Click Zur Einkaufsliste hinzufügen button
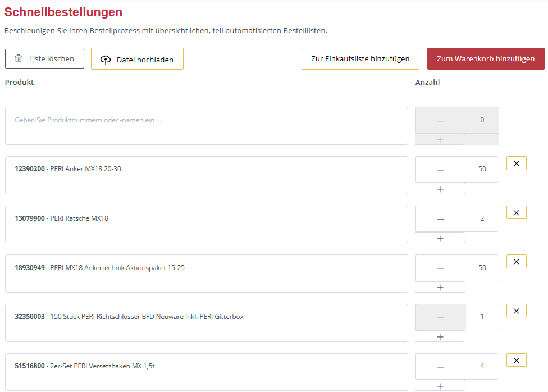This screenshot has height=392, width=548. click(360, 58)
